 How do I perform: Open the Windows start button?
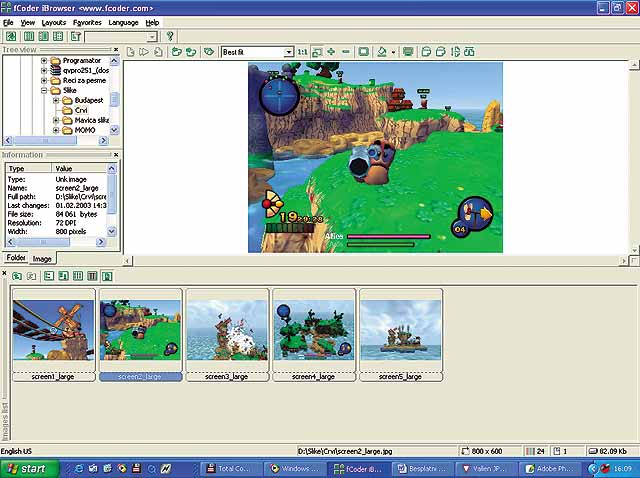point(29,469)
